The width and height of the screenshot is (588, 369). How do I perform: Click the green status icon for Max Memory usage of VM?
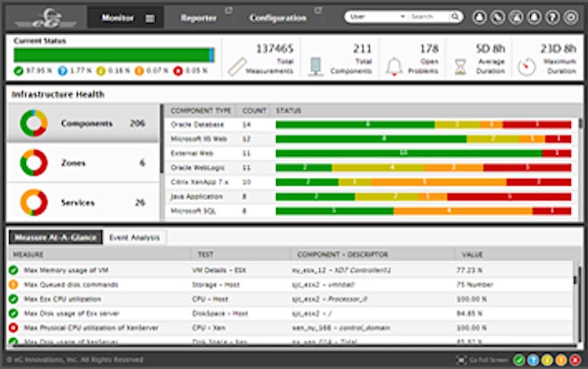click(14, 270)
